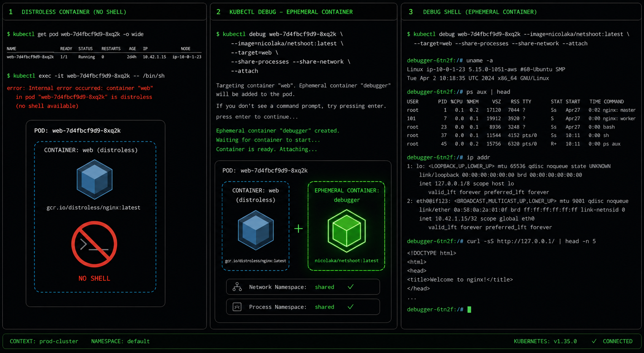
Task: Click the Process Namespace icon
Action: pyautogui.click(x=237, y=307)
